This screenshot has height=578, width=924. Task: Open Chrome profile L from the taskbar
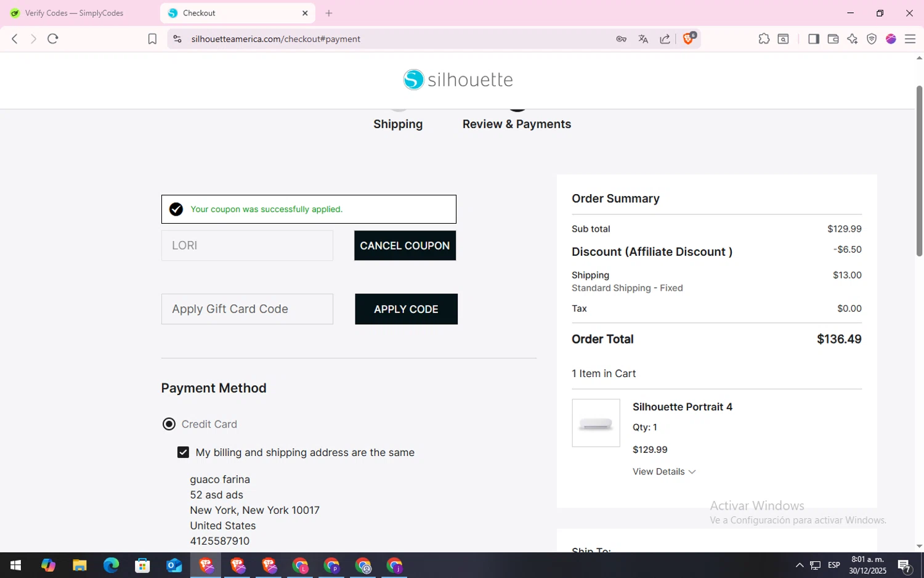300,565
